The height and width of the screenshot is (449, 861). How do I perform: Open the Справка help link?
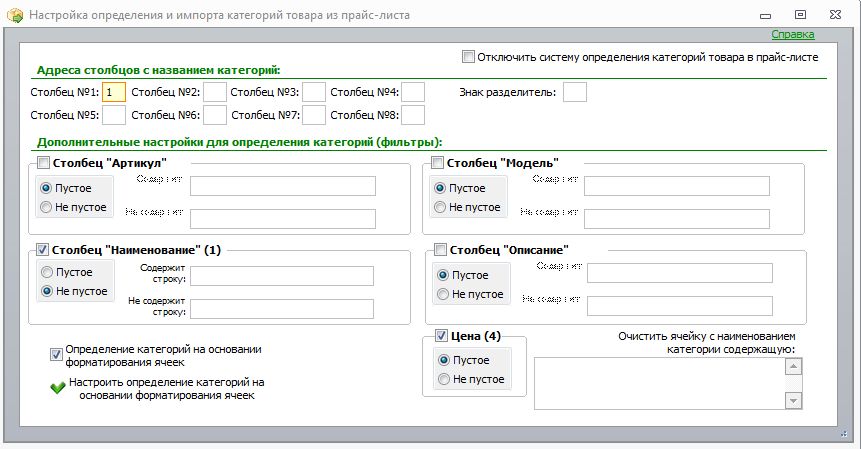pyautogui.click(x=792, y=34)
